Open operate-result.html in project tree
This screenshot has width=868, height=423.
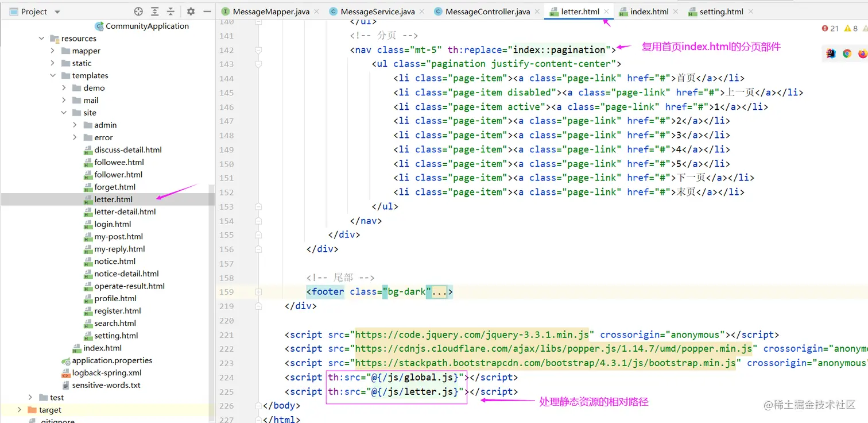click(x=129, y=286)
